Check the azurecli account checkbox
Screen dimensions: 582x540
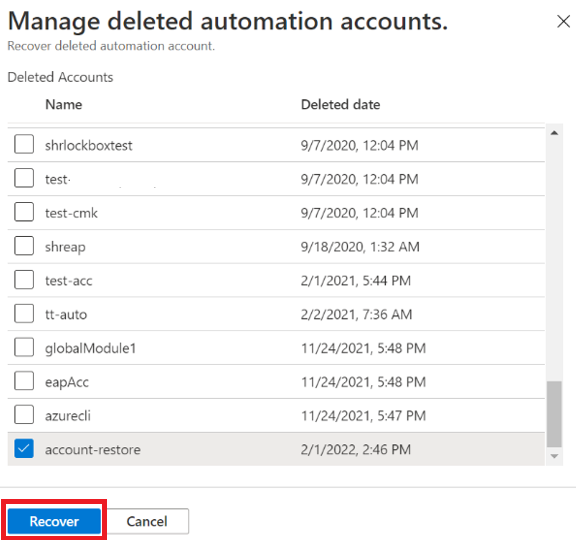[x=24, y=415]
